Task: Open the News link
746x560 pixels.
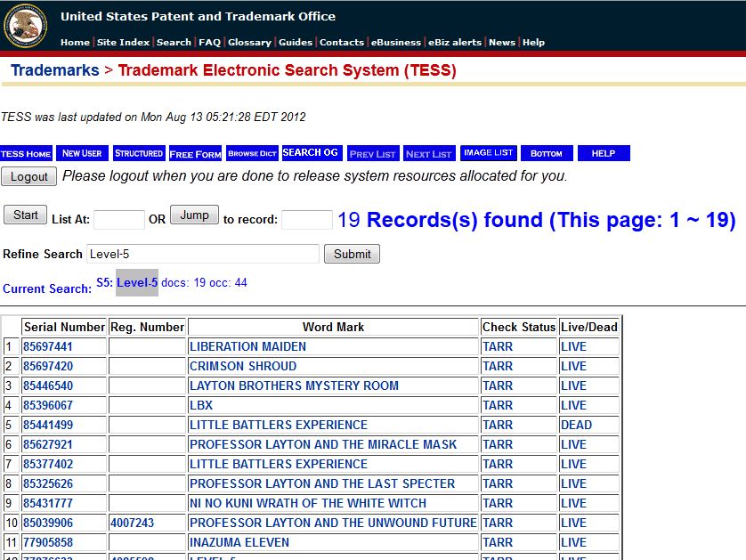Action: 502,43
